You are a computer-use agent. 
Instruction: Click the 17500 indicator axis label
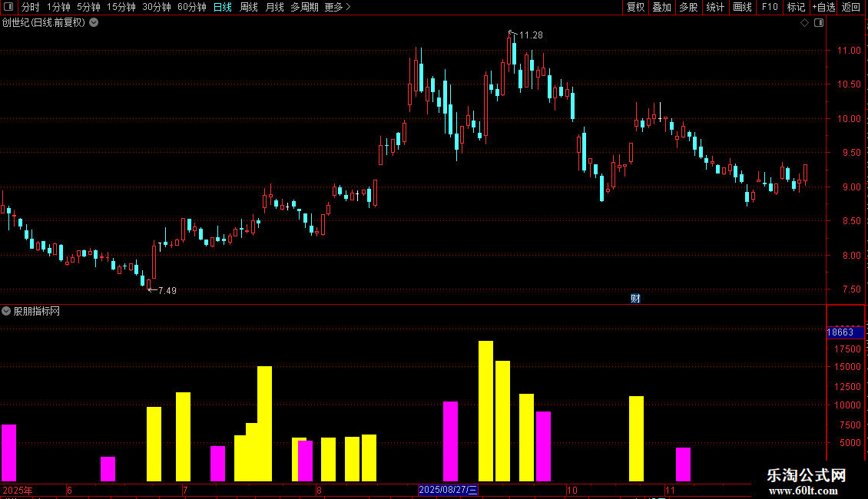click(847, 349)
